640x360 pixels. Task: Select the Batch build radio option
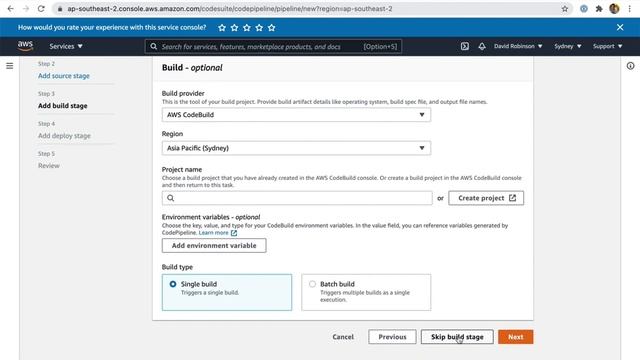coord(312,284)
